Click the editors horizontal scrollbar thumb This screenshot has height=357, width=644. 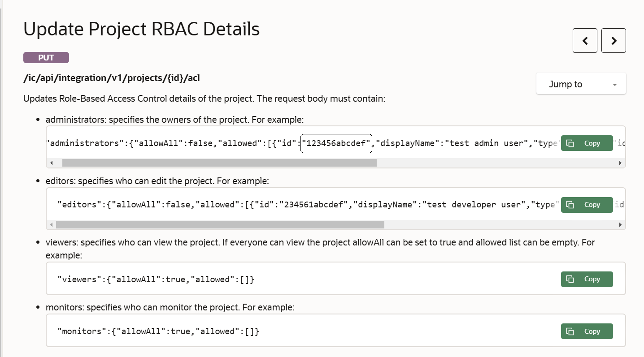(220, 224)
